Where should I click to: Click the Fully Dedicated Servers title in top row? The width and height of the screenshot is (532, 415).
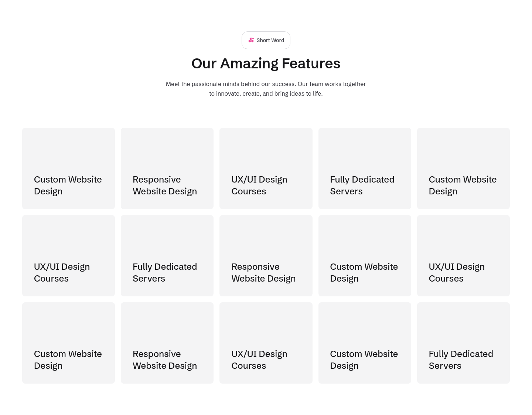[x=362, y=185]
